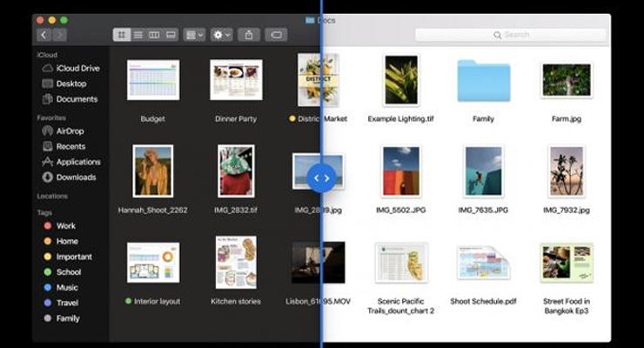Open the group-by arrangement dropdown

[195, 35]
